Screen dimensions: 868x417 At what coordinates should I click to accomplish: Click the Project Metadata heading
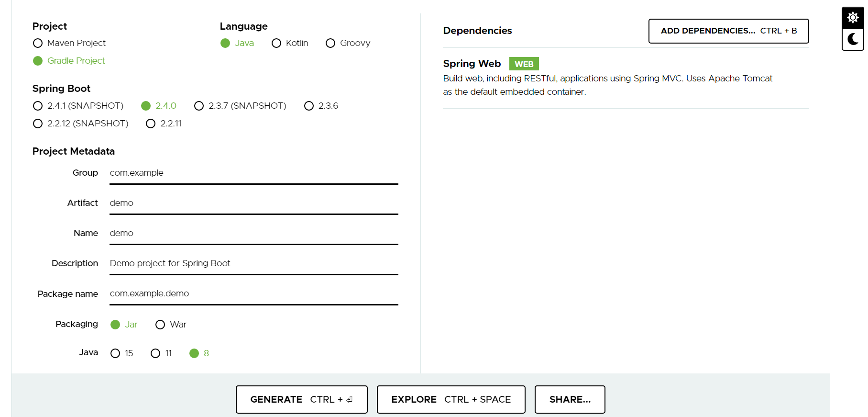coord(74,151)
